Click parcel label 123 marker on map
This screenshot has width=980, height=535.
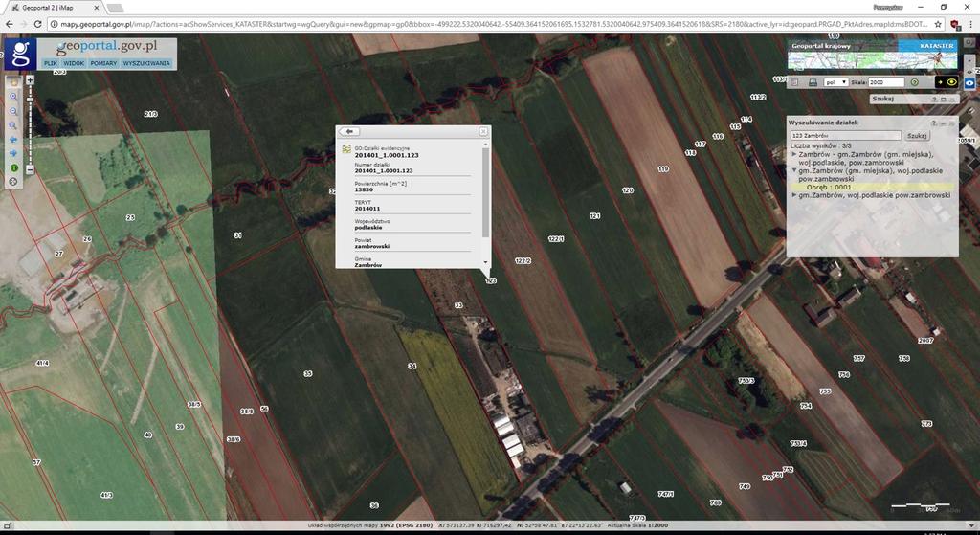tap(491, 281)
